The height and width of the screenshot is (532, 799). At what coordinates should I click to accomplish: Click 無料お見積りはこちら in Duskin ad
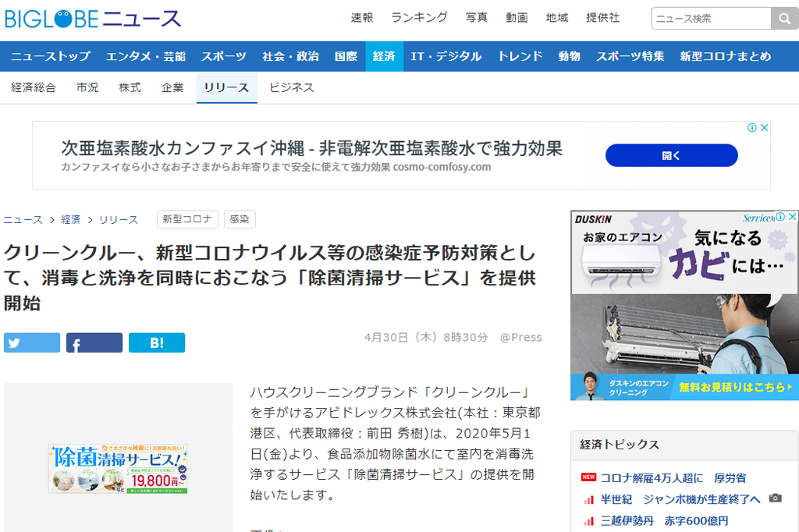(736, 387)
